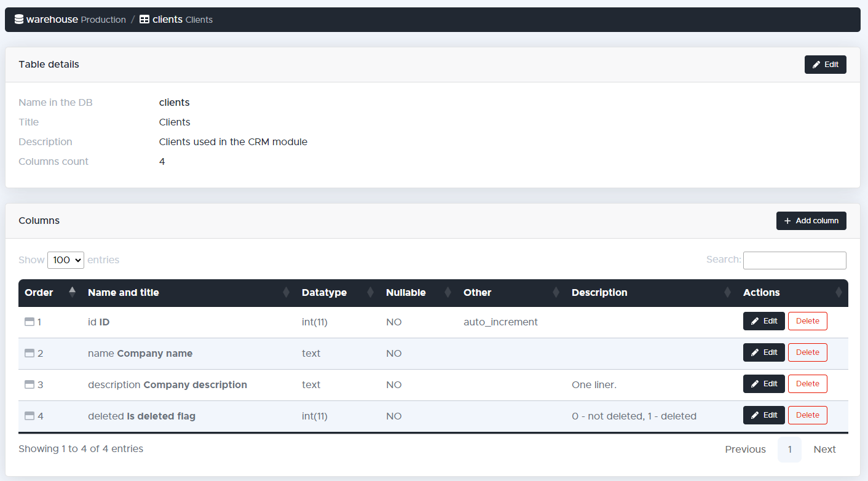Click the drag handle icon for row 2
Image resolution: width=868 pixels, height=481 pixels.
pos(30,353)
